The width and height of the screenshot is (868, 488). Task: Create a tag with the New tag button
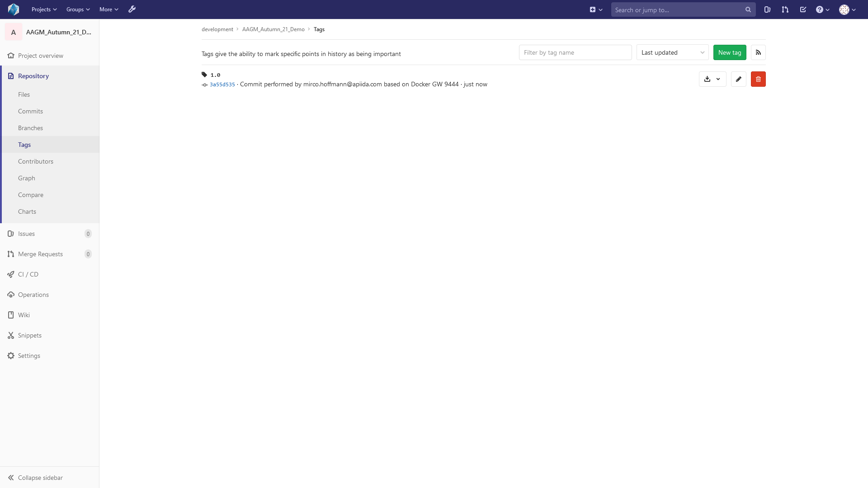click(730, 52)
